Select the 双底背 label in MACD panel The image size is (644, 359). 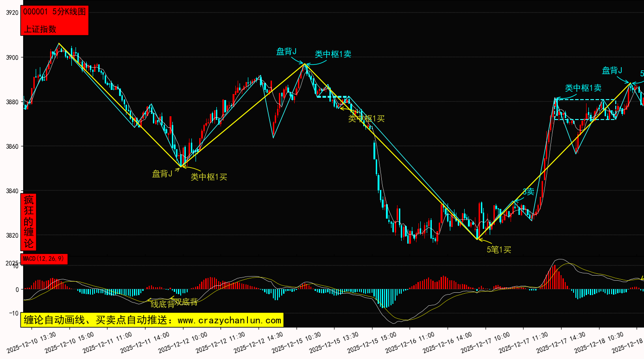point(186,302)
